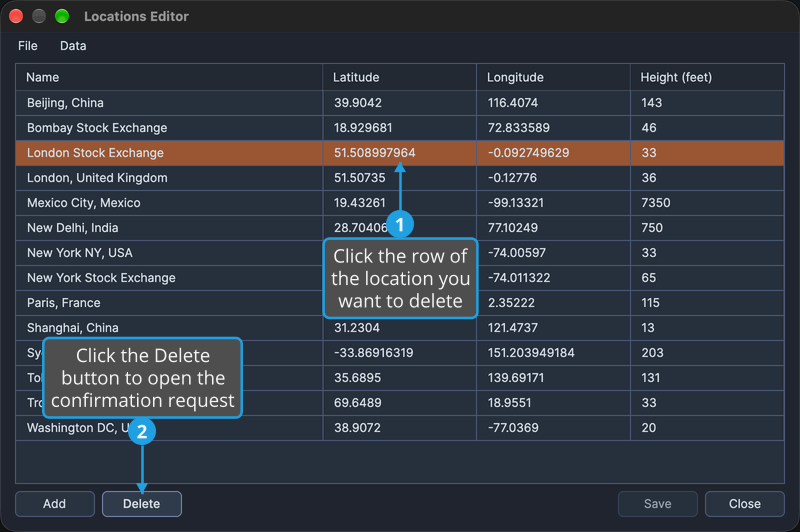This screenshot has height=532, width=800.
Task: Click latitude cell 35.6895
Action: click(399, 378)
